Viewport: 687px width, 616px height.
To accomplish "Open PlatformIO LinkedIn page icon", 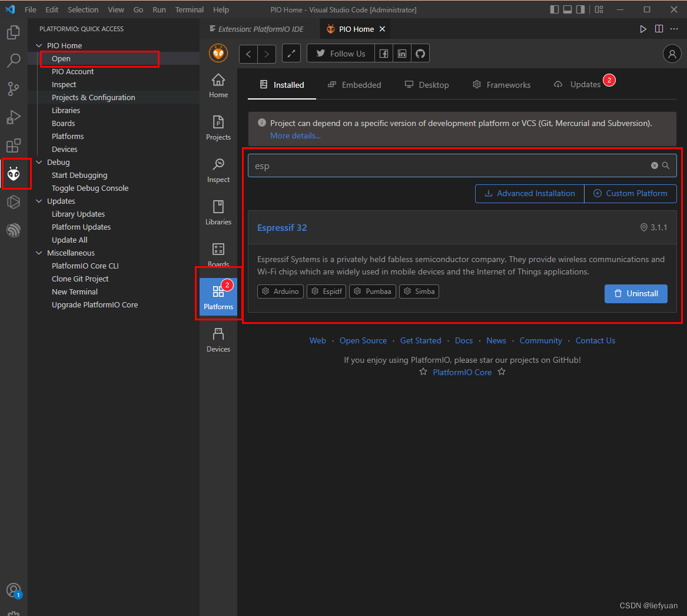I will pos(401,54).
